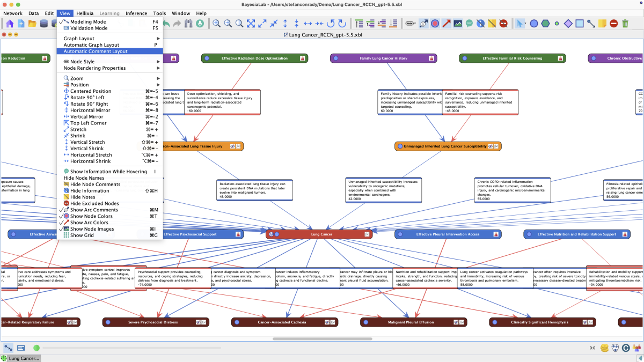Click the green undo arrow
This screenshot has height=362, width=644.
point(166,24)
